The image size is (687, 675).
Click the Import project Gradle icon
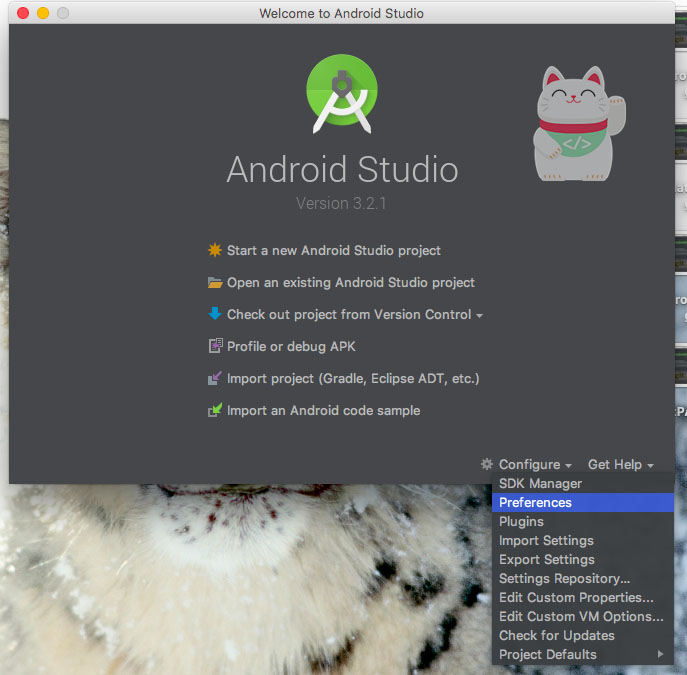(215, 378)
